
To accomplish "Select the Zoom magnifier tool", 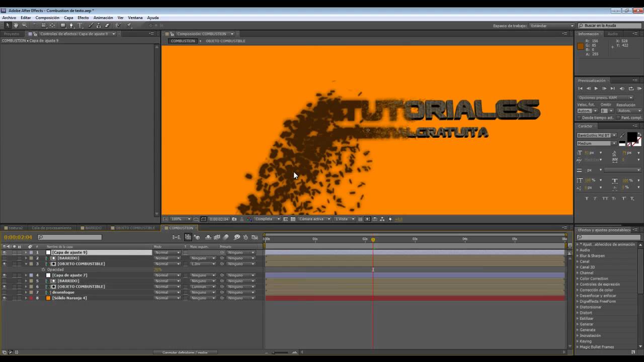I will pyautogui.click(x=25, y=25).
